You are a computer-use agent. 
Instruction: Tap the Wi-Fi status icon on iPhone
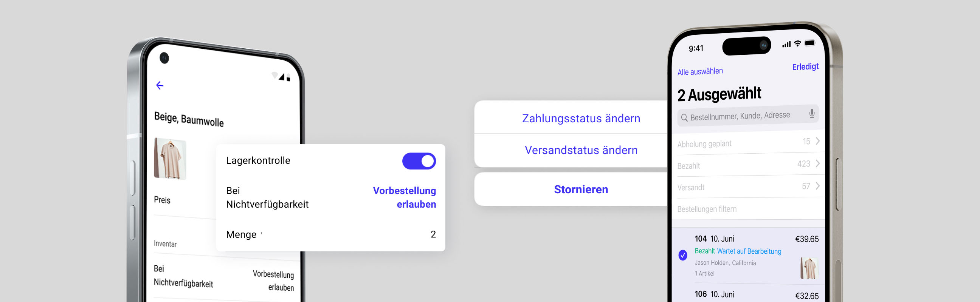point(798,44)
